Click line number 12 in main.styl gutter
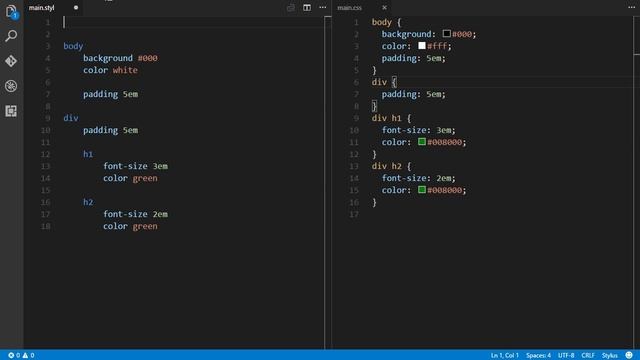 click(x=45, y=154)
